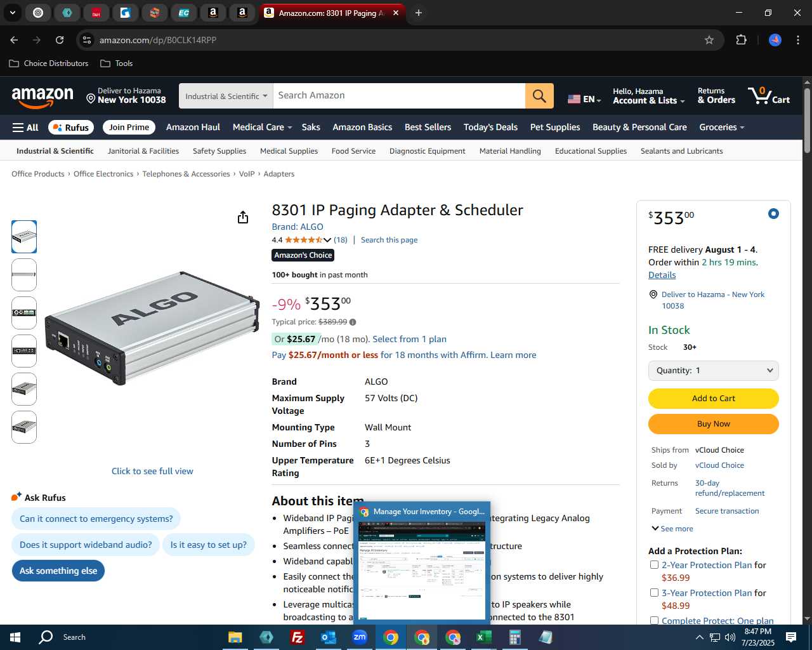This screenshot has width=812, height=650.
Task: Click Ask something else
Action: coord(58,571)
